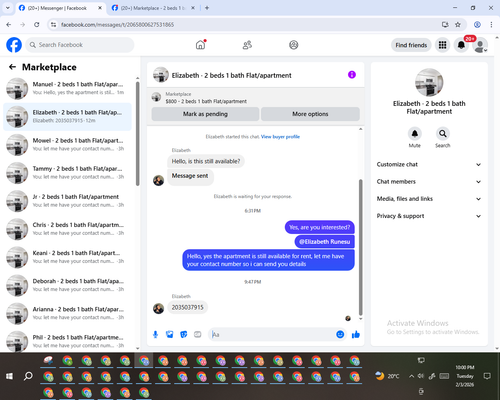Send a voice clip with microphone icon
Screen dimensions: 500x400
pos(155,334)
